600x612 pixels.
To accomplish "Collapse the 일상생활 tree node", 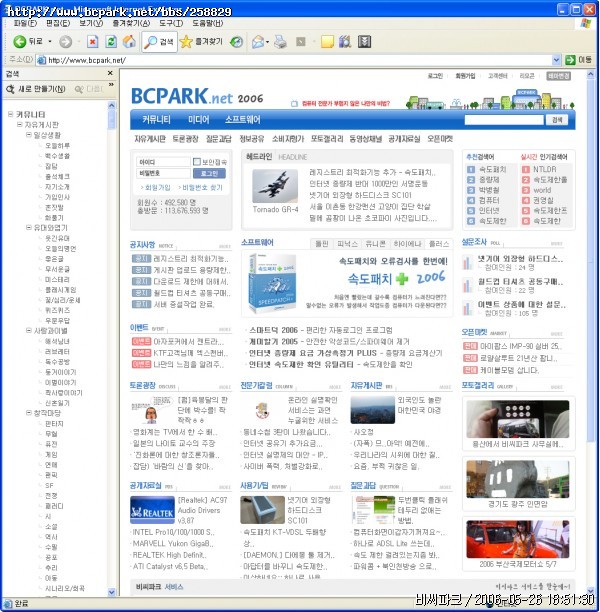I will (x=28, y=135).
